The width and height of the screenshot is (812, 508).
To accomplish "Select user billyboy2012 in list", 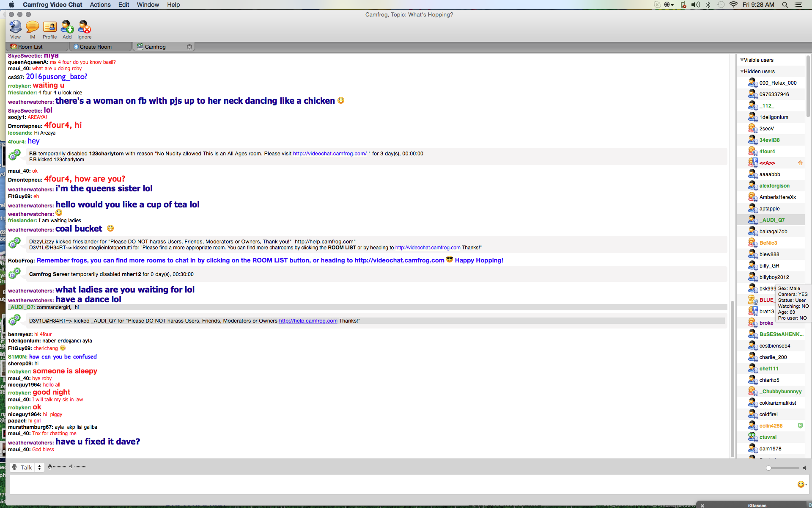I will 770,277.
